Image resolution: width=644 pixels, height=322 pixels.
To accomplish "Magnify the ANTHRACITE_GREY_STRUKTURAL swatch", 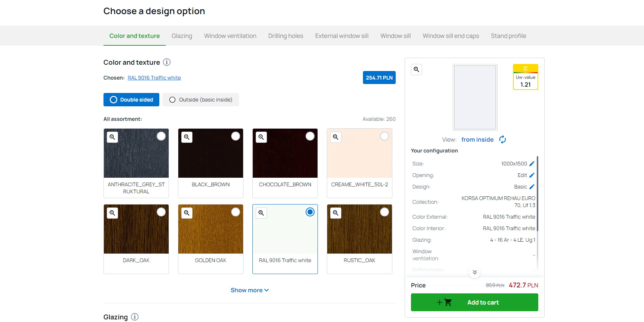I will [112, 137].
